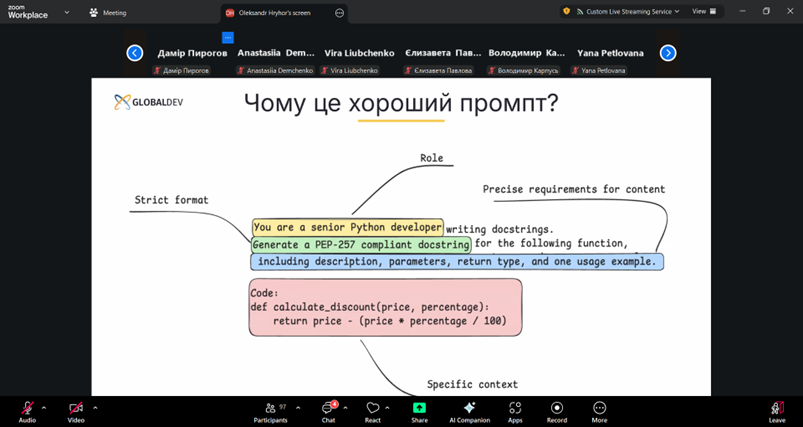The width and height of the screenshot is (803, 427).
Task: Open the Apps menu in the toolbar
Action: click(x=515, y=410)
